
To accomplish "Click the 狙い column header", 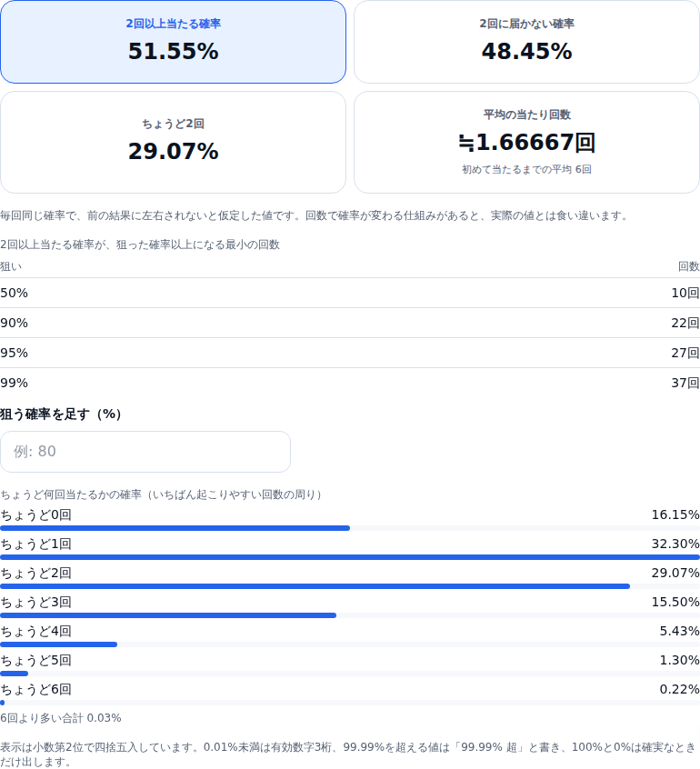I will click(x=11, y=266).
